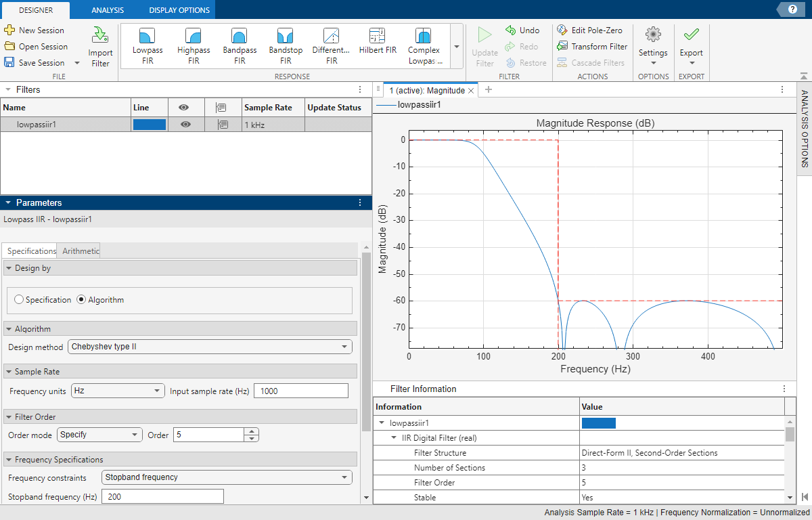Select the Algorithm design radio button
The image size is (812, 520).
coord(81,301)
